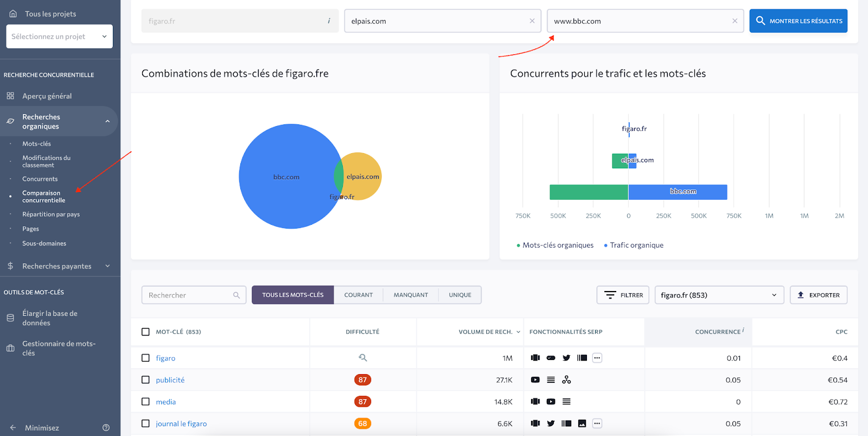This screenshot has height=436, width=868.
Task: Click the concurrence info superscript icon
Action: [x=743, y=330]
